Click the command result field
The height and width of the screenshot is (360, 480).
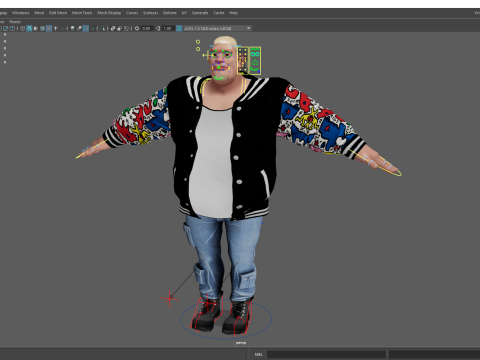pyautogui.click(x=434, y=354)
